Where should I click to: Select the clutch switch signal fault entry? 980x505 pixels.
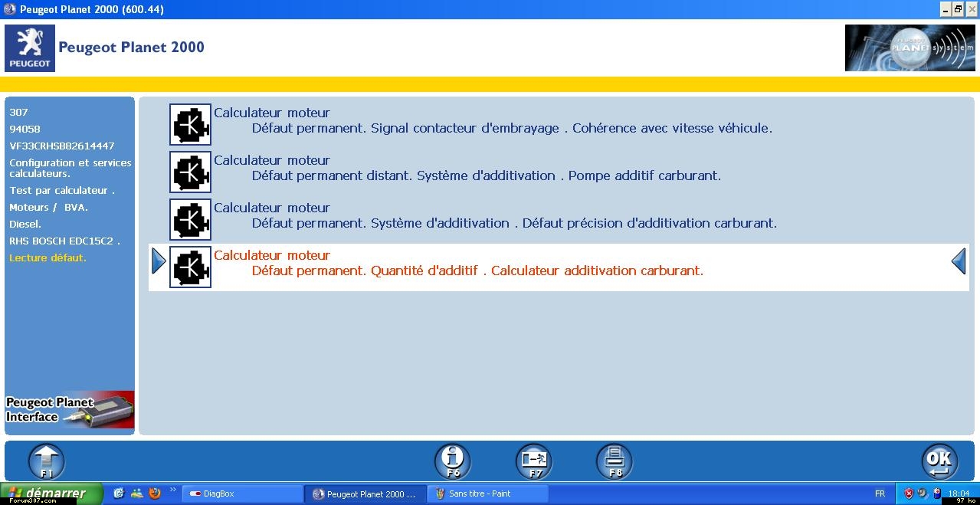click(x=511, y=128)
